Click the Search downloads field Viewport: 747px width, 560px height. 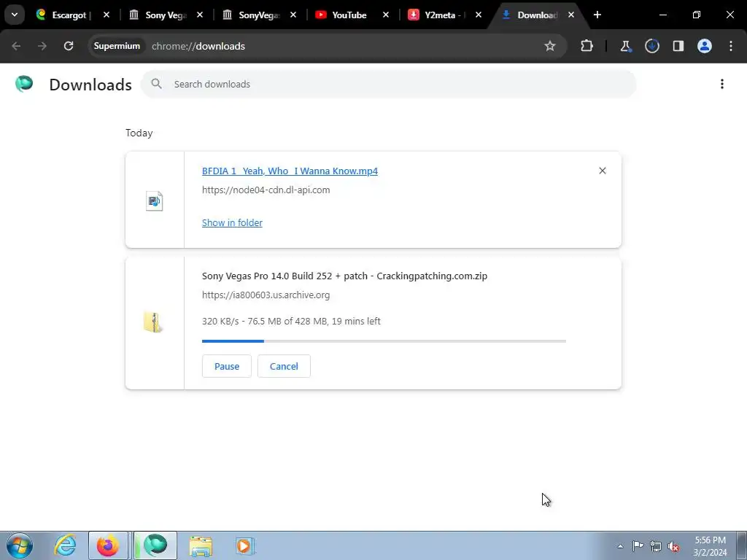point(388,84)
